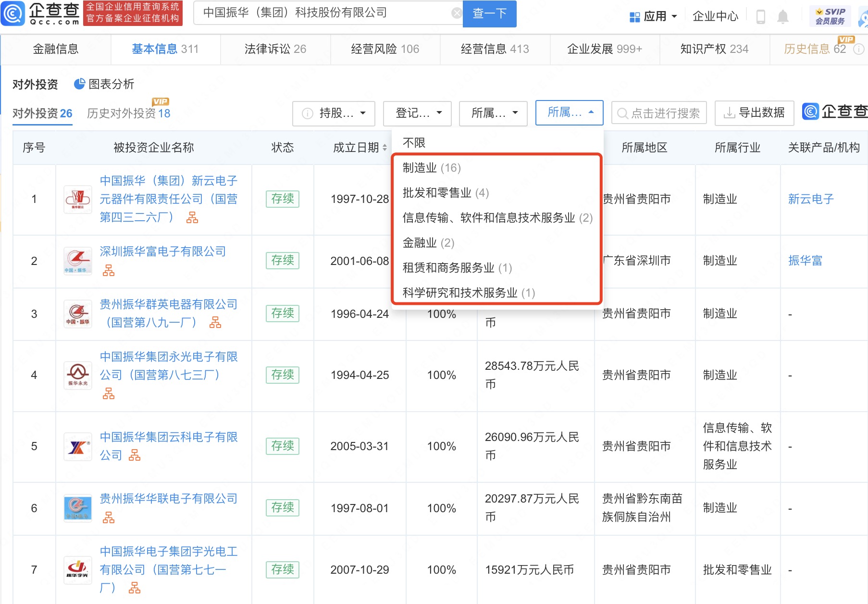Open notifications bell icon
The width and height of the screenshot is (868, 604).
[783, 17]
